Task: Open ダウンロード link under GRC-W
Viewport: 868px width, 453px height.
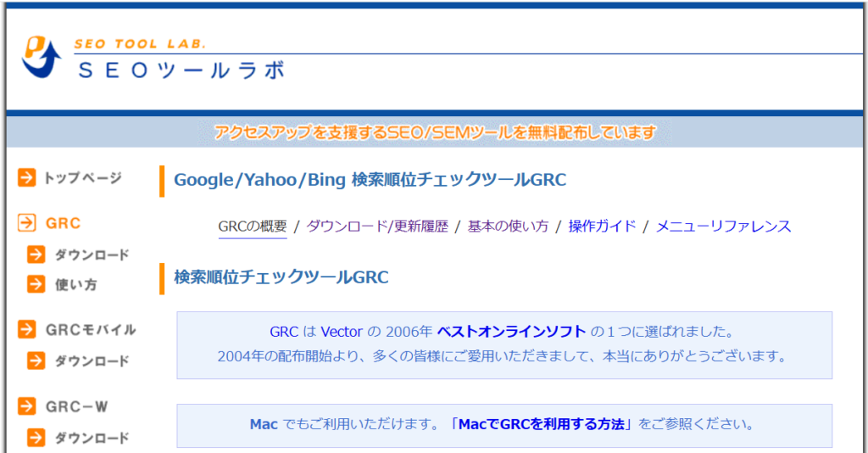Action: tap(92, 438)
